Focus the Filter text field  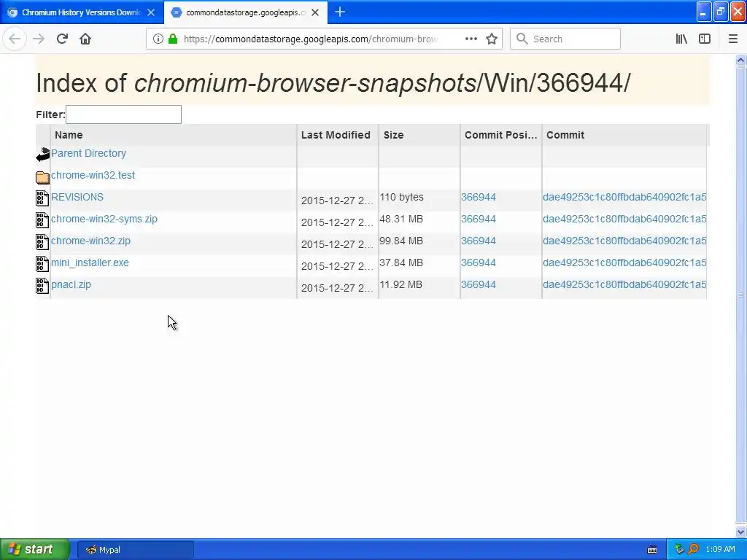coord(123,114)
